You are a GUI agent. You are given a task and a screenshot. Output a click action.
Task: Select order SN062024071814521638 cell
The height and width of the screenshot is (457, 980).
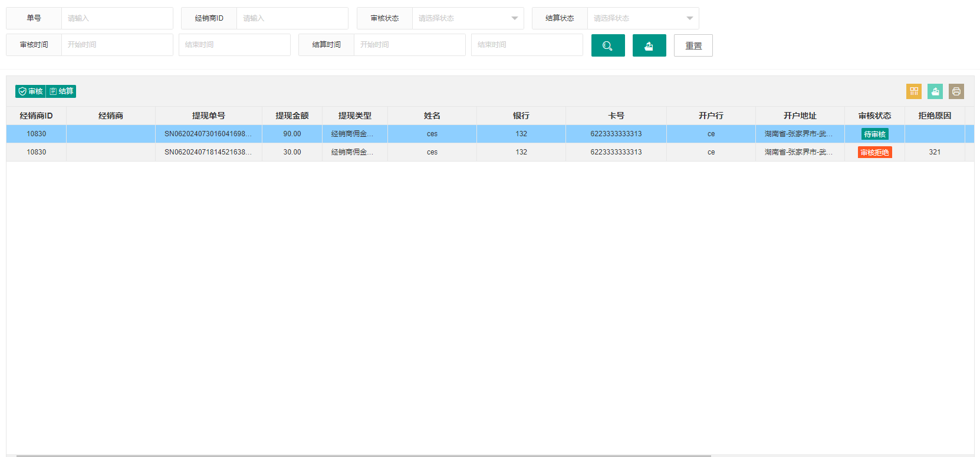point(209,152)
